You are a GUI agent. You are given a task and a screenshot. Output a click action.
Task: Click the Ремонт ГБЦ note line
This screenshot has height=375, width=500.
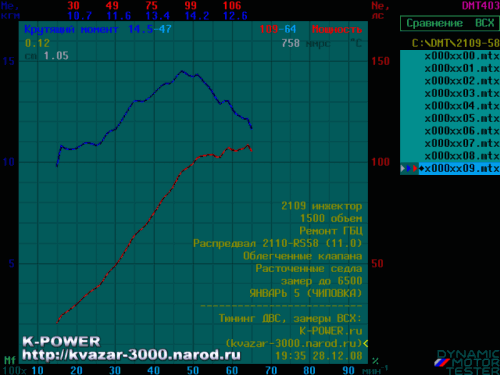coord(331,231)
